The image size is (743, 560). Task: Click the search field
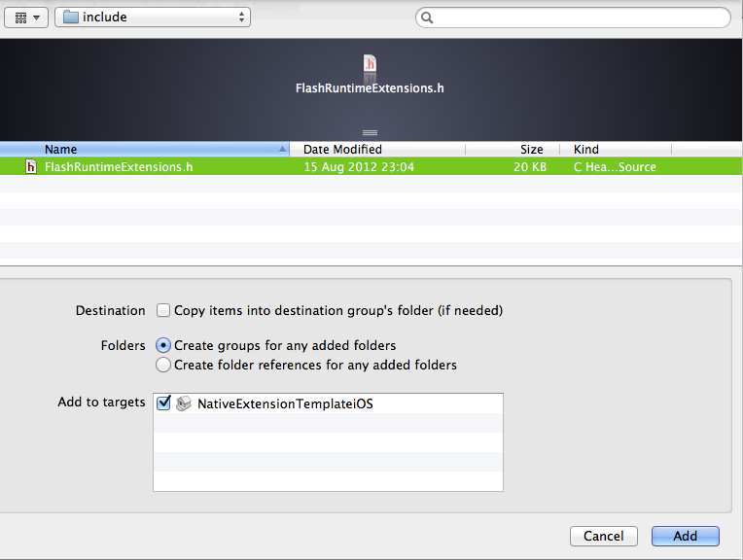pos(573,18)
